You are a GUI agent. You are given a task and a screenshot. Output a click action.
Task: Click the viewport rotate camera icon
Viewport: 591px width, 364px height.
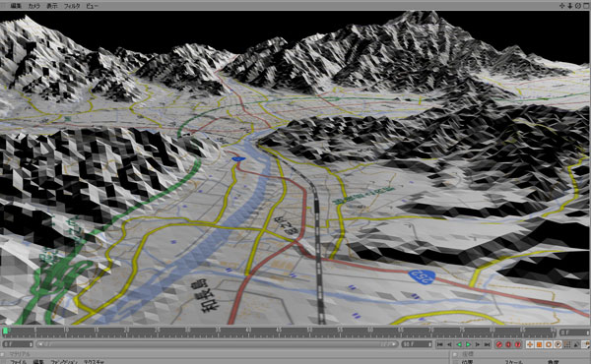tap(578, 6)
